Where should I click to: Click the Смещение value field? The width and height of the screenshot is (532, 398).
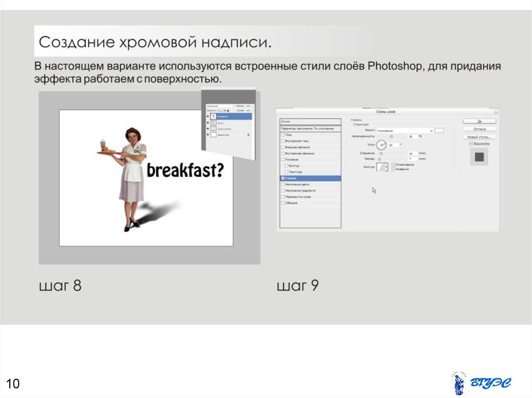[412, 154]
